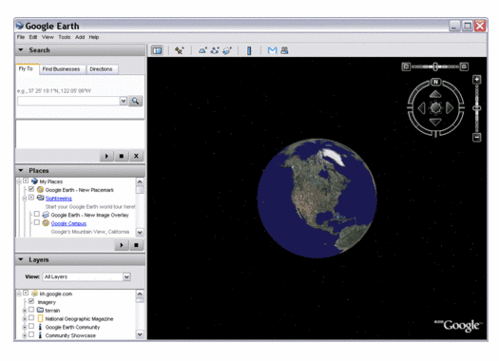
Task: Click the zoom slider handle
Action: click(x=477, y=108)
